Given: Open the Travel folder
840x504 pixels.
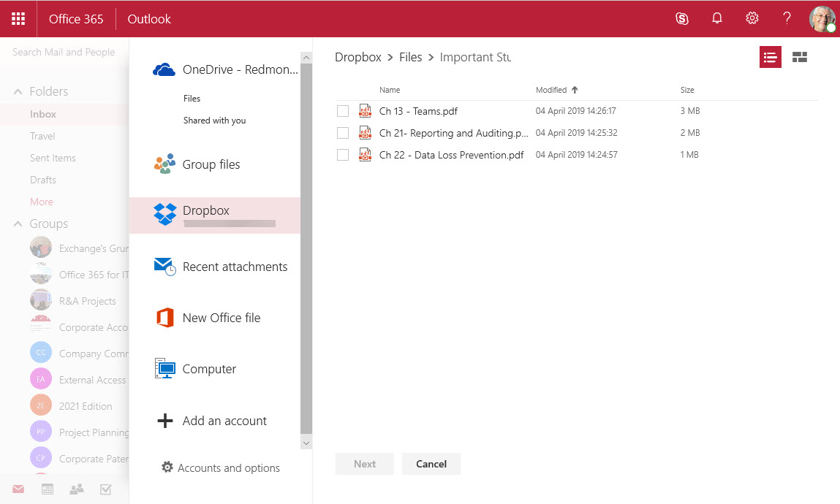Looking at the screenshot, I should (x=42, y=136).
